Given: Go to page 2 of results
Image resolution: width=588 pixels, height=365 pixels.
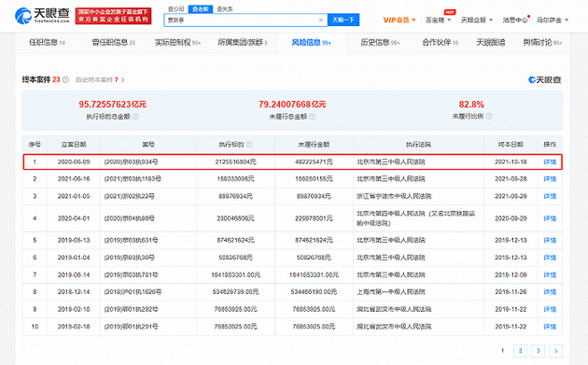Looking at the screenshot, I should click(x=520, y=351).
